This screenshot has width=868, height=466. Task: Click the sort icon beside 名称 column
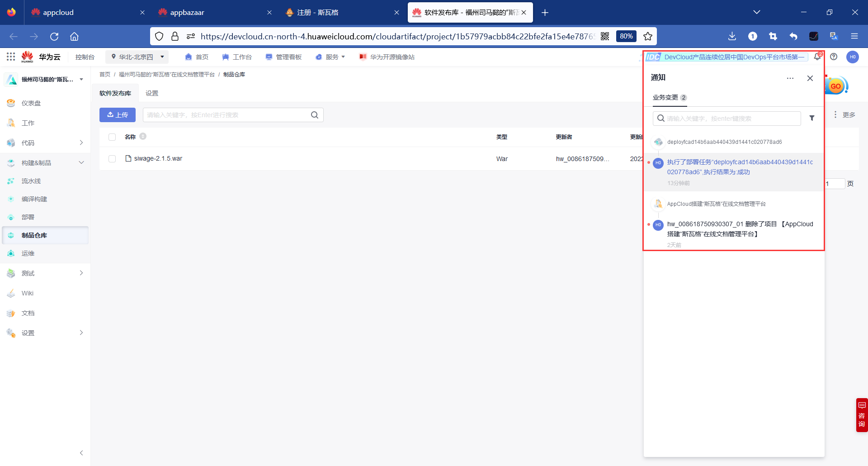pyautogui.click(x=143, y=136)
